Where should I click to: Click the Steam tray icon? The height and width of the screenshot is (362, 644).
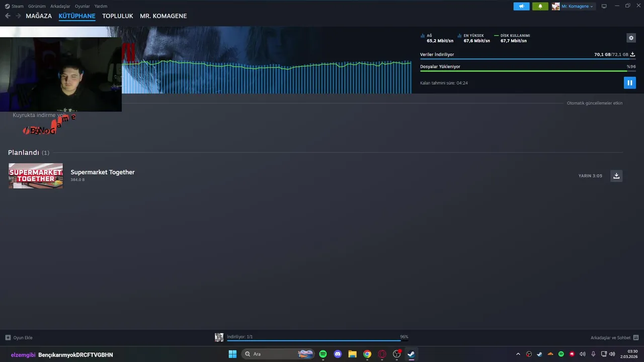539,354
